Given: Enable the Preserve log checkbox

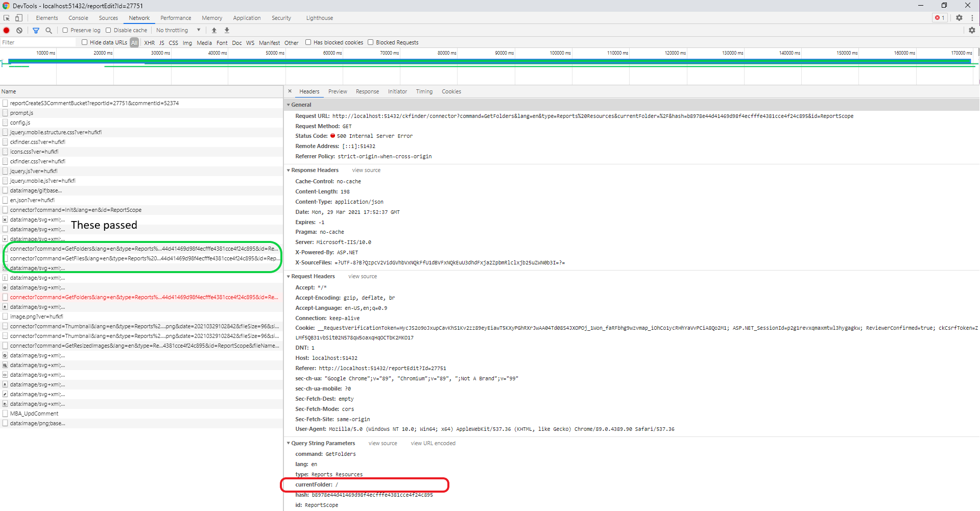Looking at the screenshot, I should 65,30.
